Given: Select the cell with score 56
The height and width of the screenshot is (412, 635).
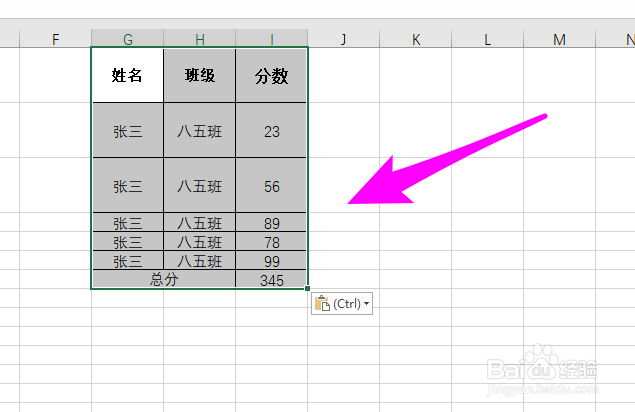Looking at the screenshot, I should 271,186.
